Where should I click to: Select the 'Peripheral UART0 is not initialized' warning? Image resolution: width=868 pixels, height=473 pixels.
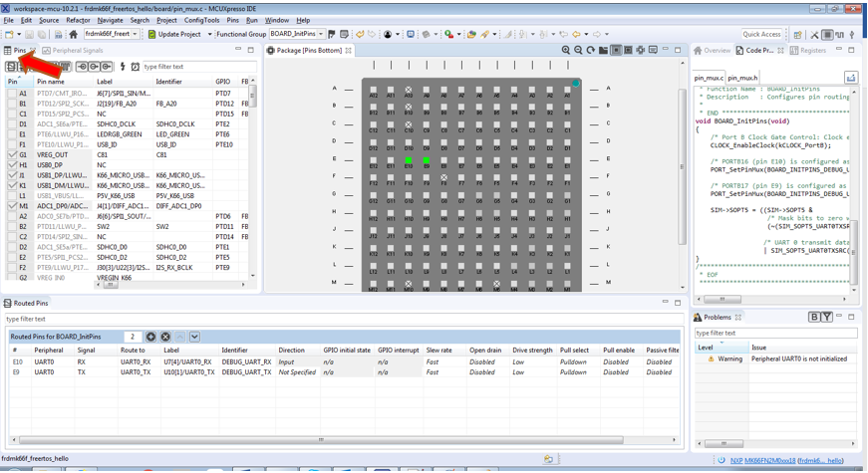pyautogui.click(x=799, y=359)
